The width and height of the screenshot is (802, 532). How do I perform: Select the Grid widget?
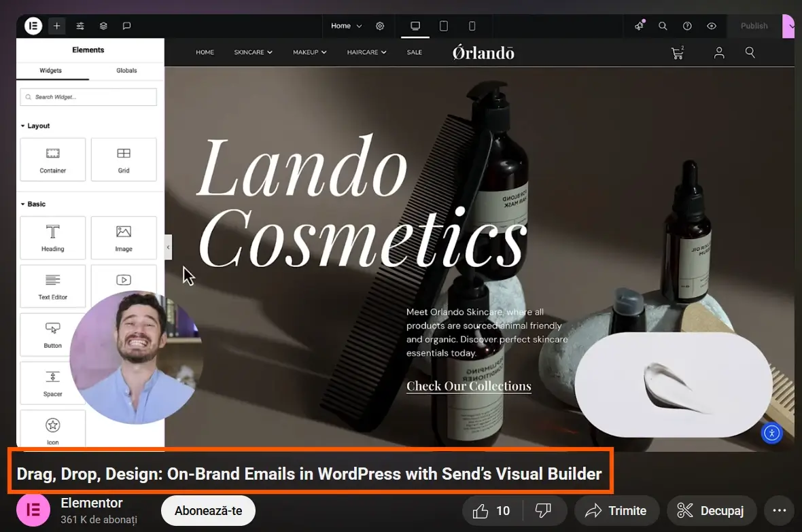pos(124,160)
